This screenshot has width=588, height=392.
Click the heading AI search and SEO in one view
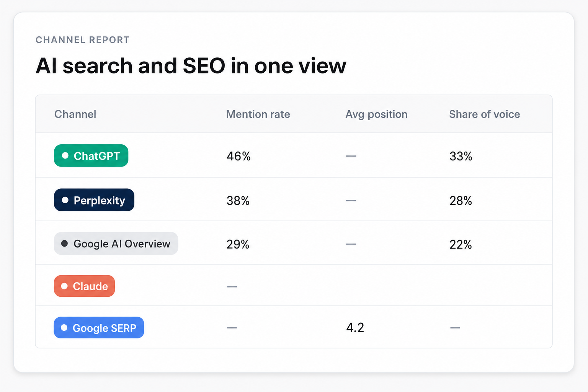[191, 65]
